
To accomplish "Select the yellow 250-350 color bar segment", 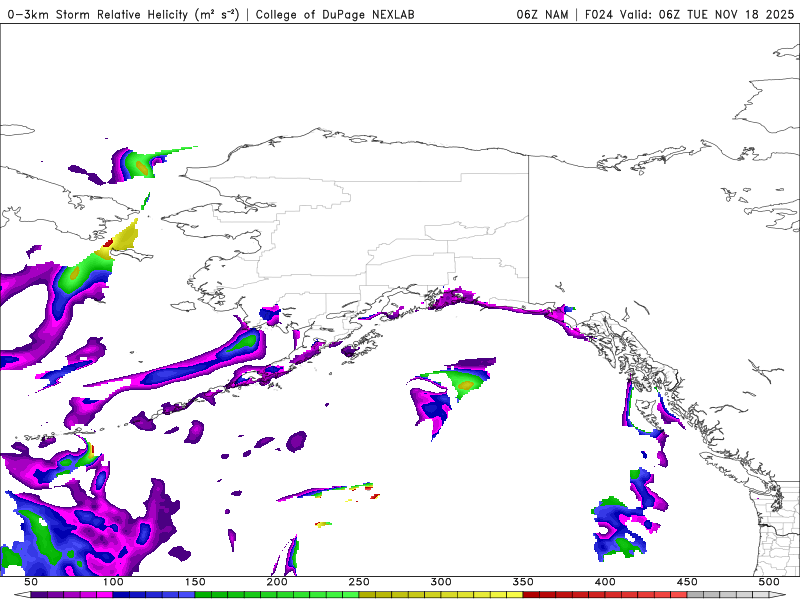I will 441,595.
